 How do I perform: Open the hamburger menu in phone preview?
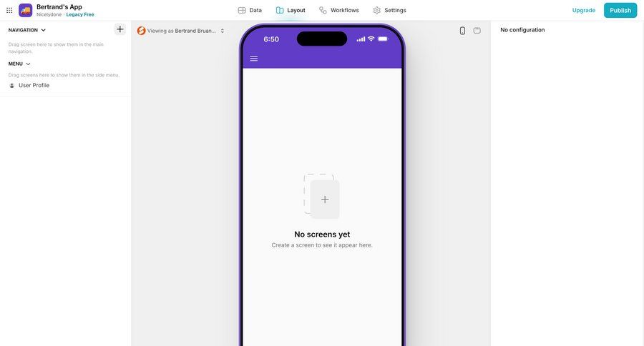coord(254,59)
